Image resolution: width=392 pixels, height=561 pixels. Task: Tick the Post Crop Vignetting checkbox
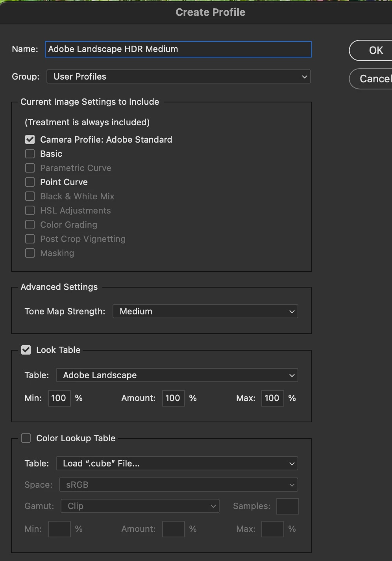pyautogui.click(x=30, y=239)
